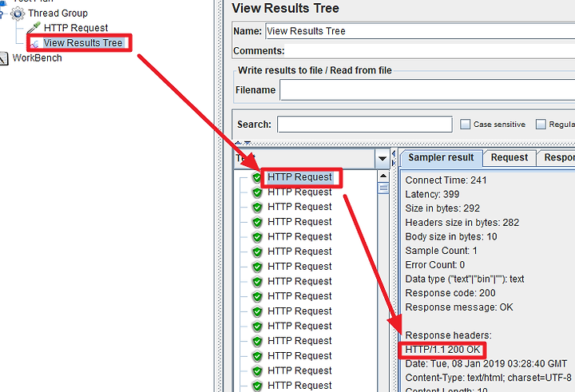Click the 'Connect Time: 241' line
Screen dimensions: 575x392
click(446, 180)
